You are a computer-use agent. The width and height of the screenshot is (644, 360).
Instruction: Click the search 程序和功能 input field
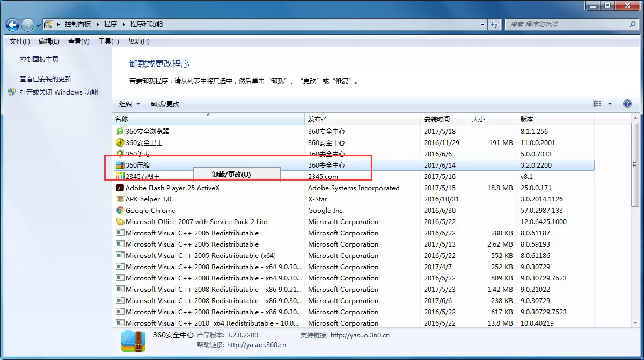(x=566, y=25)
